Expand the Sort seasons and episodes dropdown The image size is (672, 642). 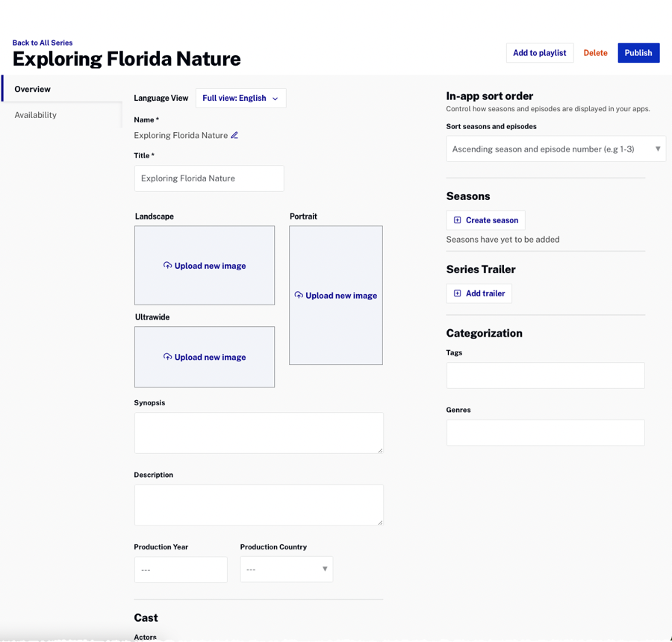pyautogui.click(x=556, y=149)
